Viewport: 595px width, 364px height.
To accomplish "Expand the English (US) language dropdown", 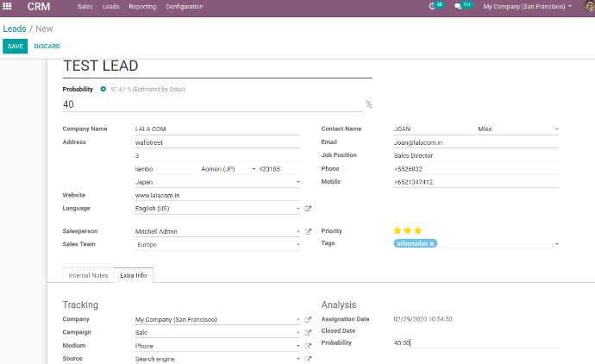I will [x=297, y=209].
